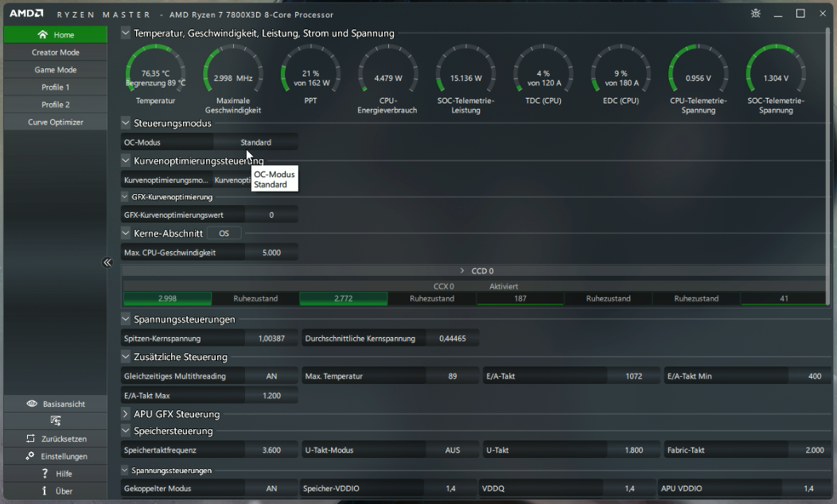Click the Basisansicht eye icon
Image resolution: width=837 pixels, height=504 pixels.
tap(32, 404)
